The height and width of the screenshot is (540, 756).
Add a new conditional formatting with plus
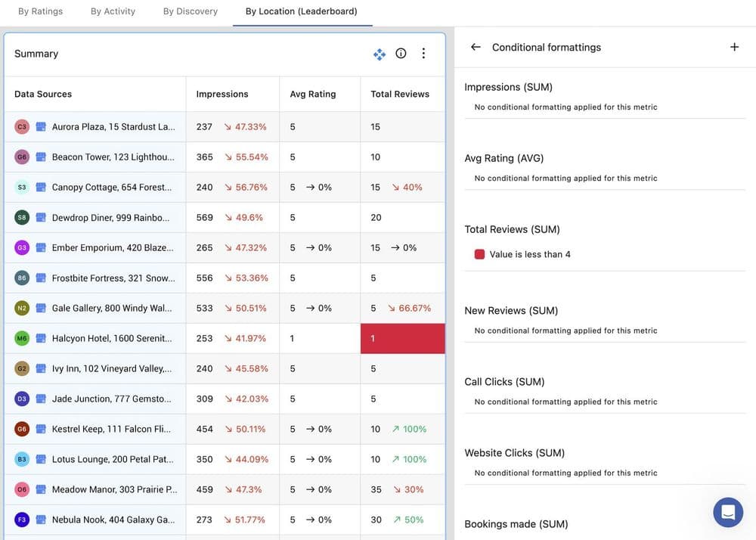click(x=734, y=47)
